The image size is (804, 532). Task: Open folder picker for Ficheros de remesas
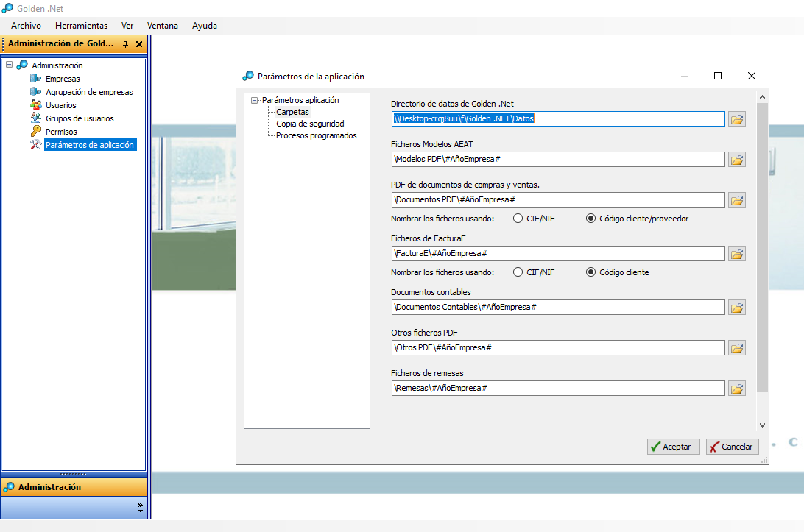736,389
